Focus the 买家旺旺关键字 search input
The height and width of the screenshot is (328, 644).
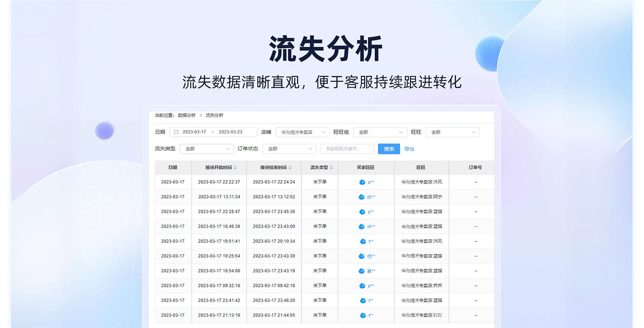tap(347, 149)
